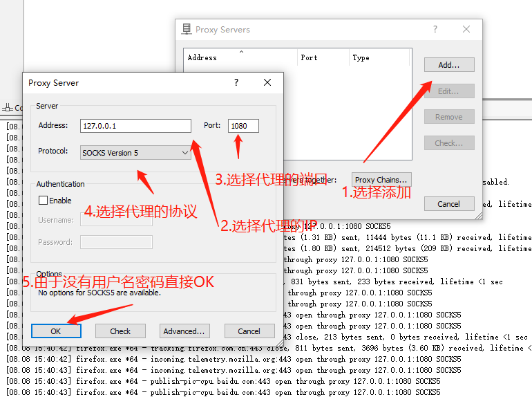
Task: Click the Proxy Servers title bar server icon
Action: [x=187, y=29]
